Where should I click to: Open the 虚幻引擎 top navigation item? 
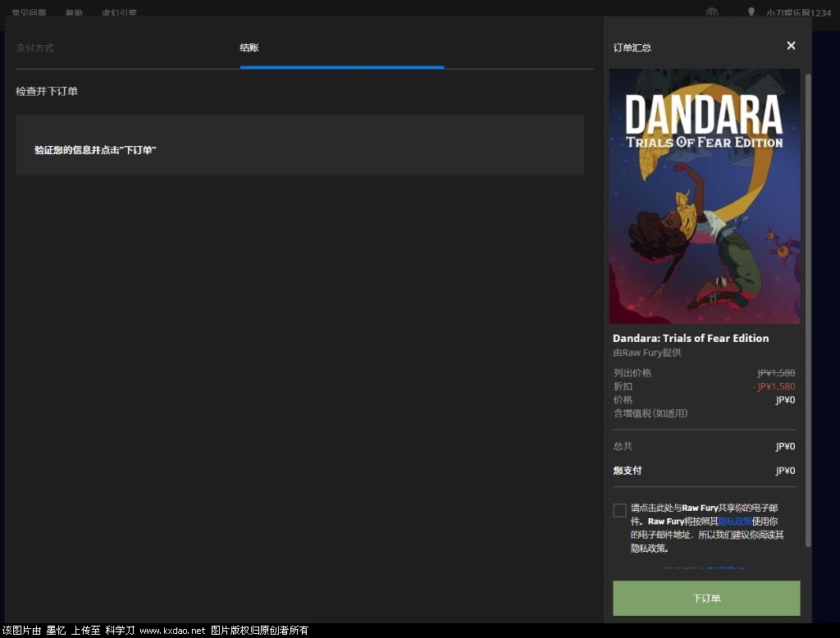(x=119, y=13)
